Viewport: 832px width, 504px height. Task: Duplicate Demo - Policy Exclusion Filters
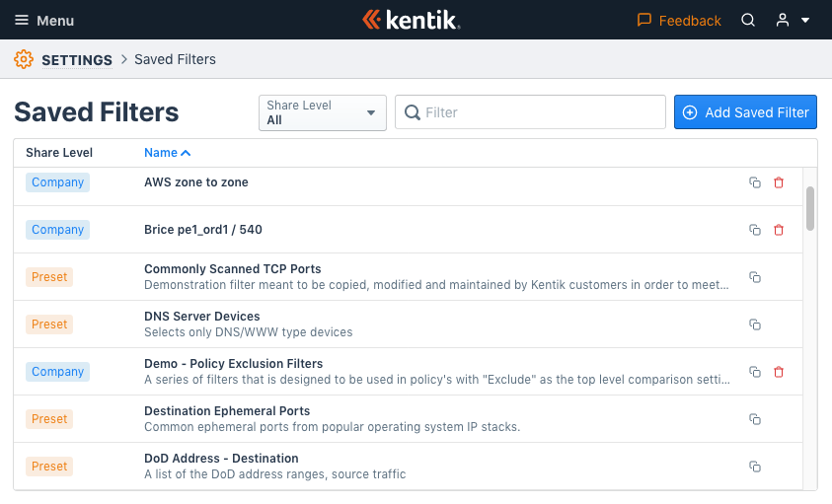click(x=755, y=372)
